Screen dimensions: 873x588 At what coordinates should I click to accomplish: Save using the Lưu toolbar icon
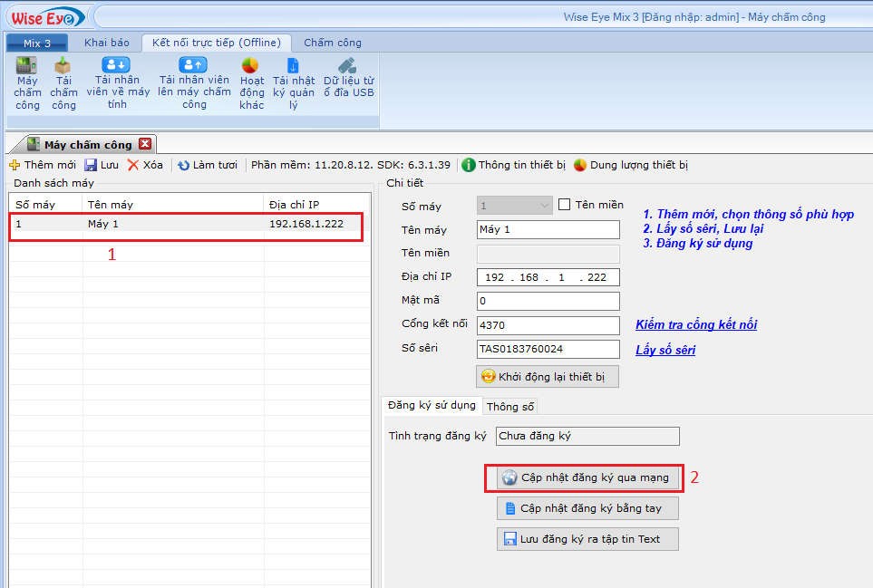102,165
